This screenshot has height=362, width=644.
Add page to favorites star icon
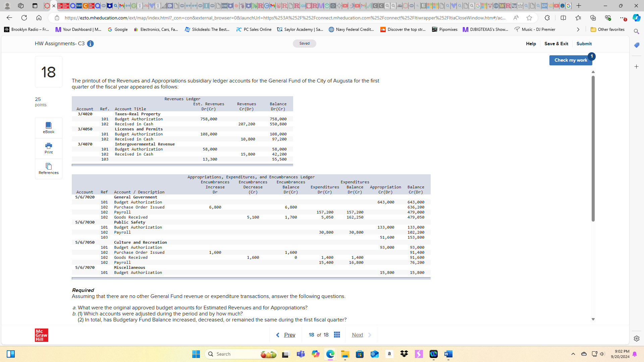[529, 18]
